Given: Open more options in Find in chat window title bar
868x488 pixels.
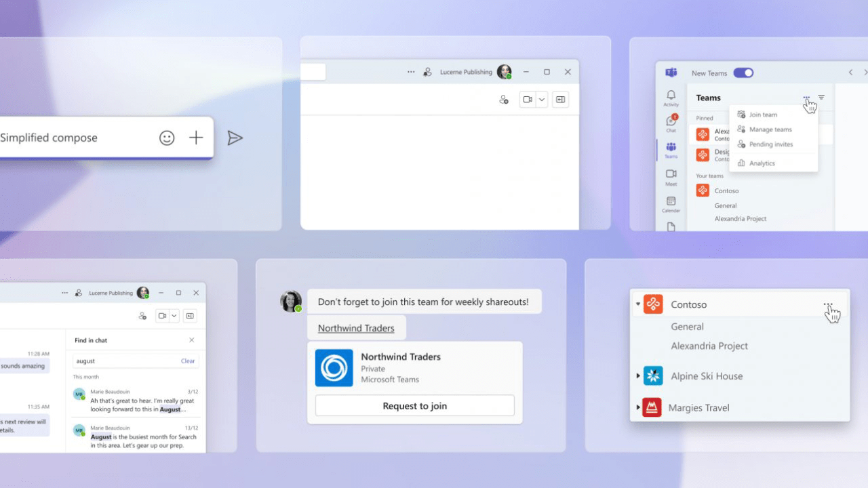Looking at the screenshot, I should tap(64, 293).
